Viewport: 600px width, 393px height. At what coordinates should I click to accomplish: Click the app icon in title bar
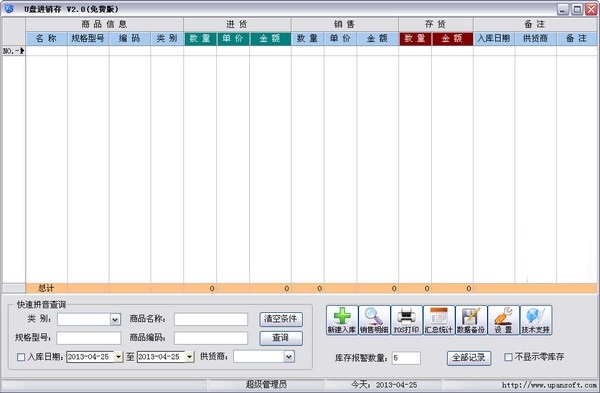tap(8, 8)
